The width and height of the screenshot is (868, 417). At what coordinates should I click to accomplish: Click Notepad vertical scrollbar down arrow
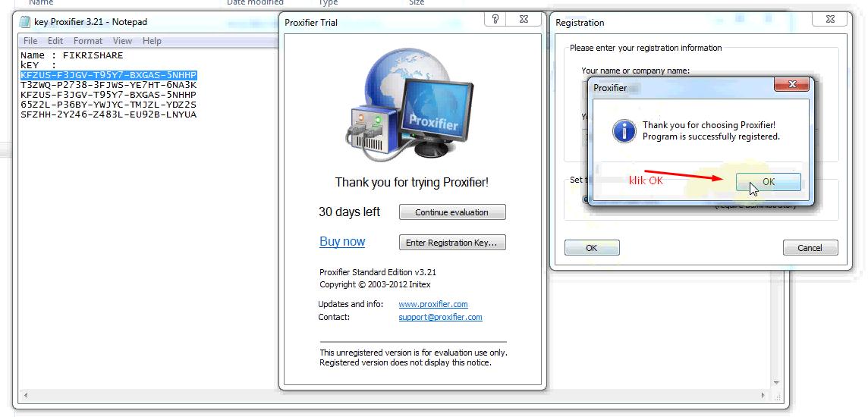click(776, 383)
